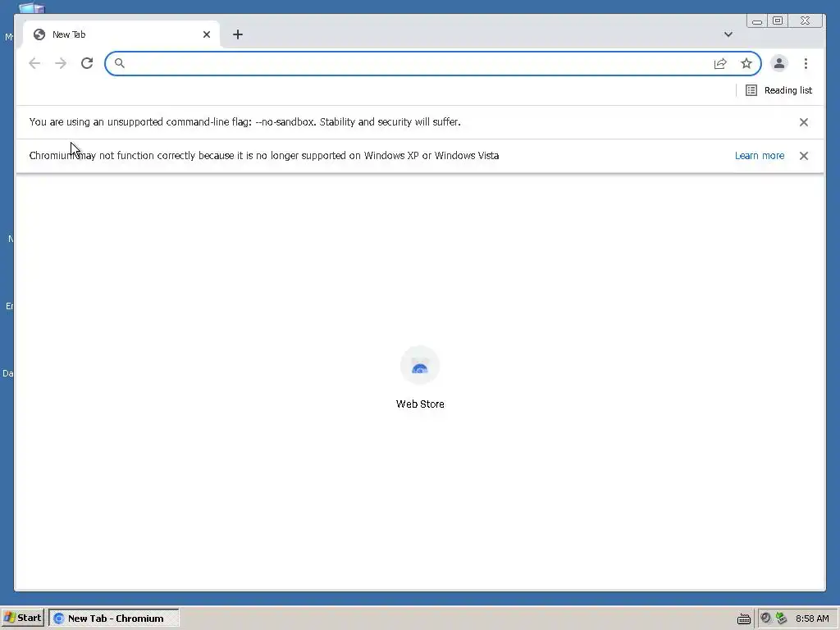Viewport: 840px width, 630px height.
Task: Share this page via the share icon
Action: [720, 64]
